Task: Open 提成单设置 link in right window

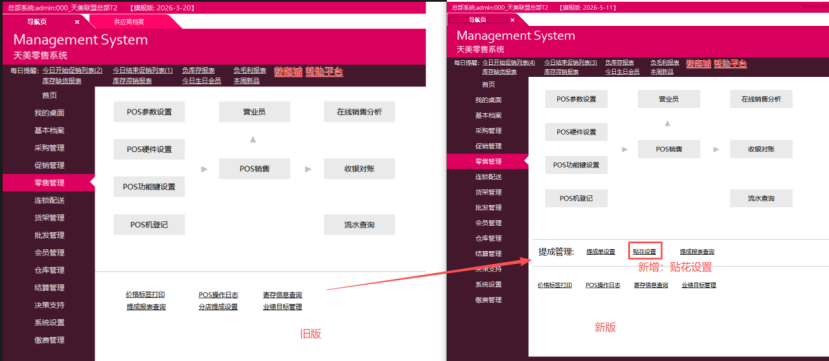Action: (x=601, y=252)
